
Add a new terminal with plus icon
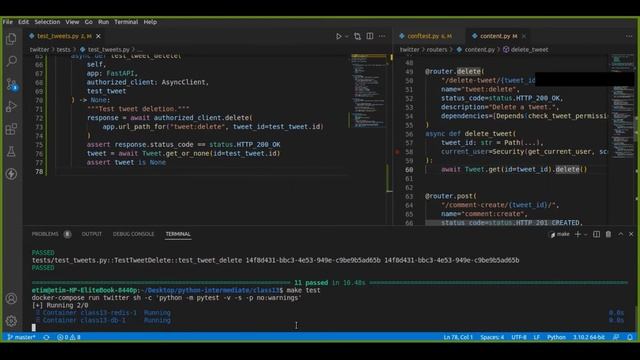pos(577,234)
